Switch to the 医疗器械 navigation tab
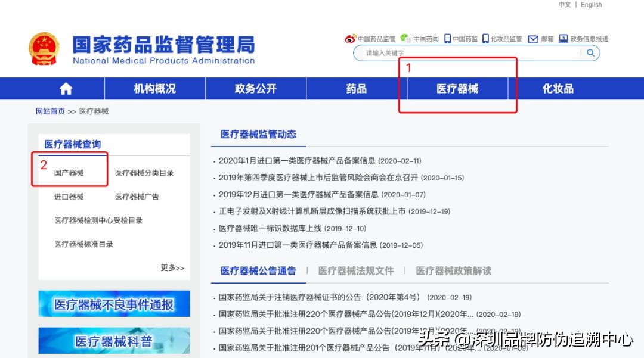 [x=457, y=88]
